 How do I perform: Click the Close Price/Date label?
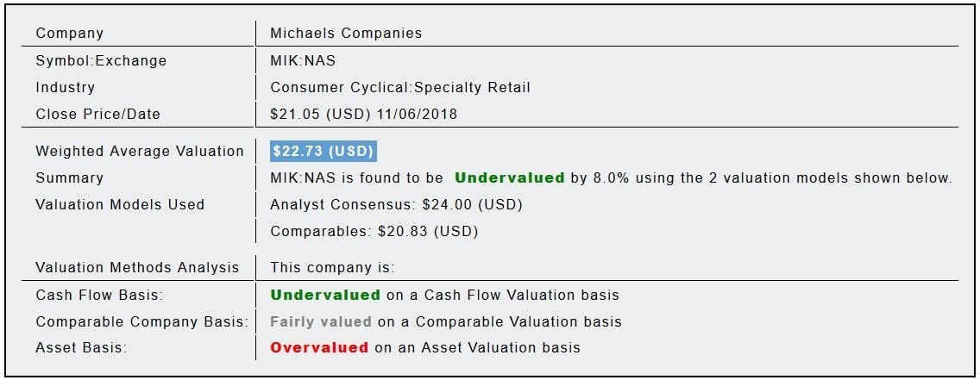97,115
